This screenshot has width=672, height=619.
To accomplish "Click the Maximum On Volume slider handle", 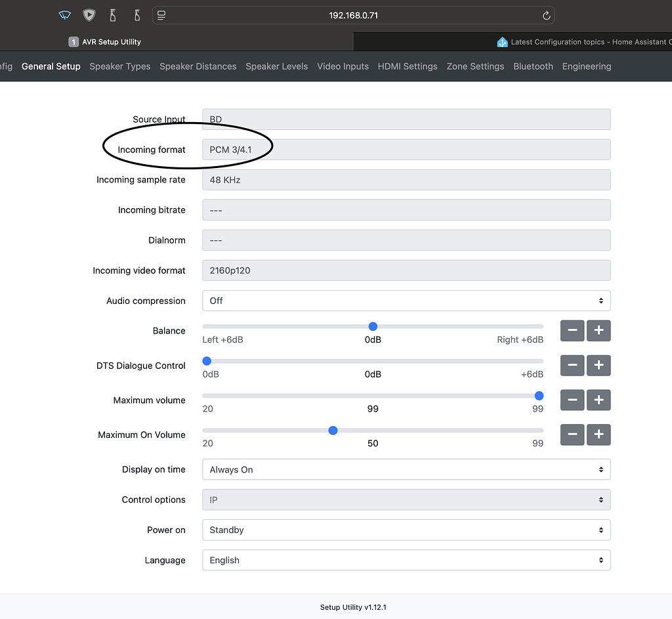I will tap(333, 430).
